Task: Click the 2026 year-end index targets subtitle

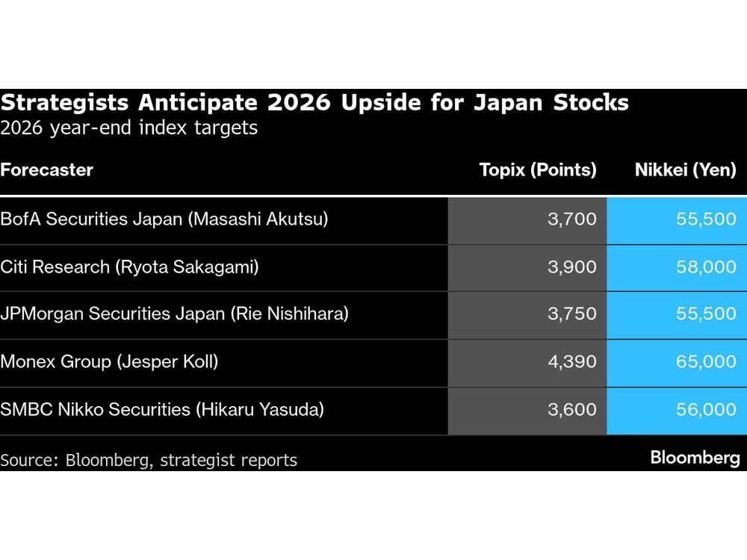Action: [x=128, y=128]
